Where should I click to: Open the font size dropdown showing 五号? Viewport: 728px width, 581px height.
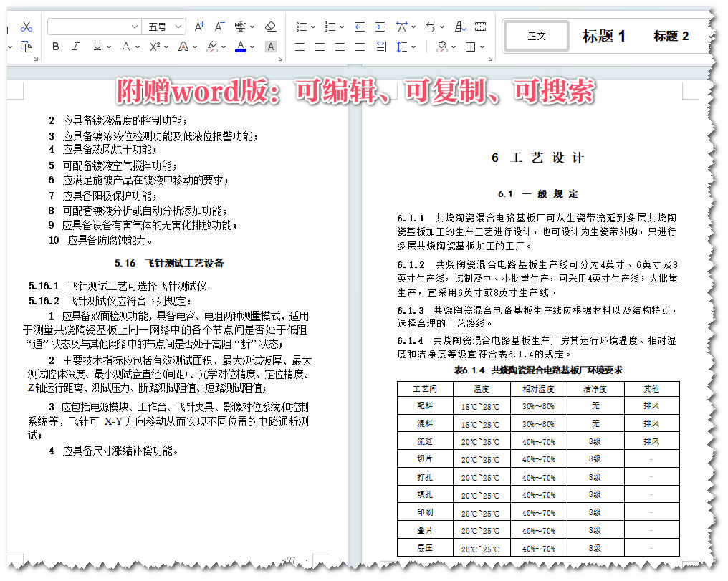point(158,27)
